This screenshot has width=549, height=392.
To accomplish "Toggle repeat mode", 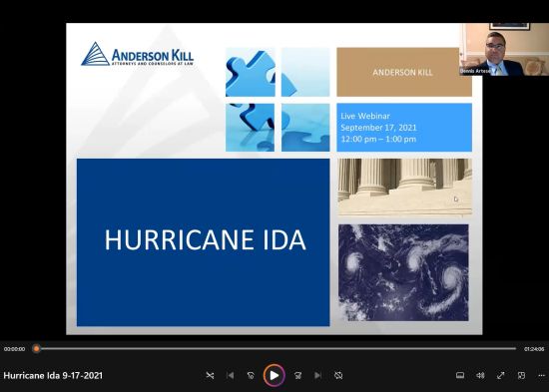I will [x=338, y=376].
